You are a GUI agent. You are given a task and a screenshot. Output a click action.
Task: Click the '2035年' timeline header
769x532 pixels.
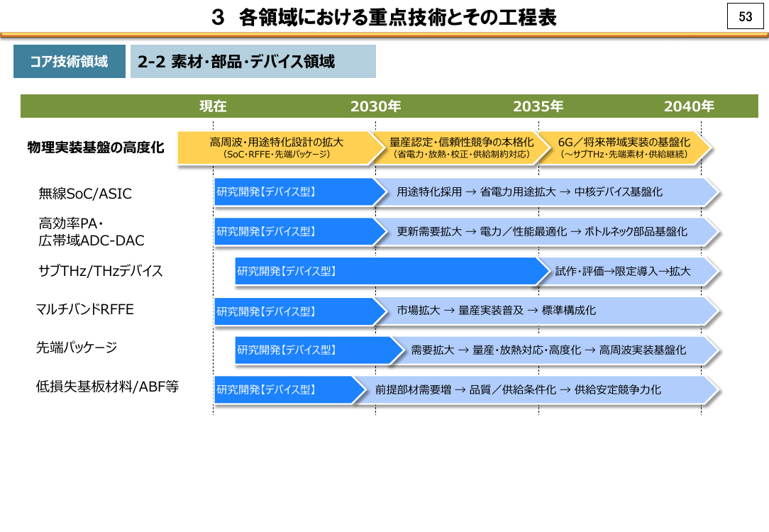click(x=538, y=106)
